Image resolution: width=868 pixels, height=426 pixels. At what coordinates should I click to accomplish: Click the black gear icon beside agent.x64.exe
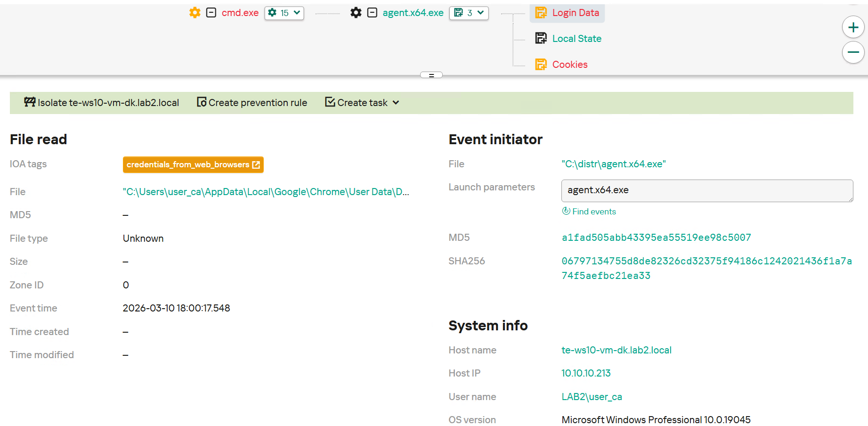(356, 13)
